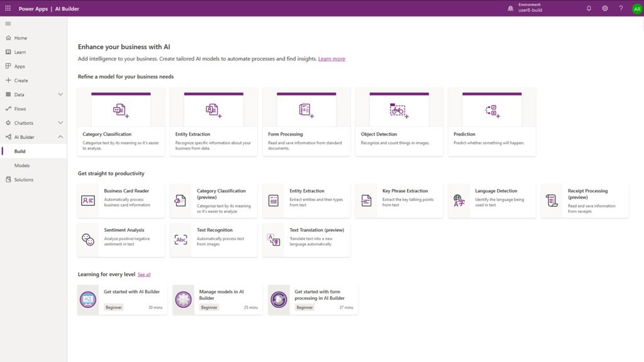Click the prebuilt Category Classification (preview) icon
644x362 pixels.
(180, 200)
